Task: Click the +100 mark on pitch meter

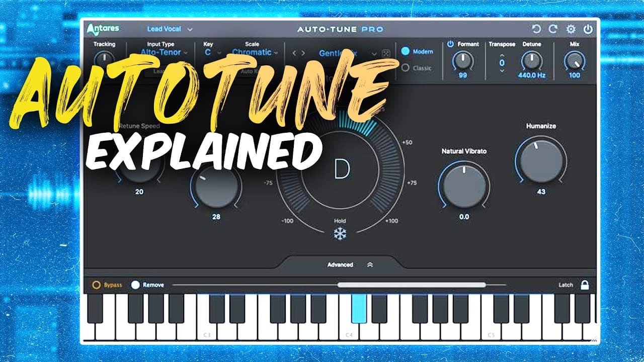Action: pos(391,221)
